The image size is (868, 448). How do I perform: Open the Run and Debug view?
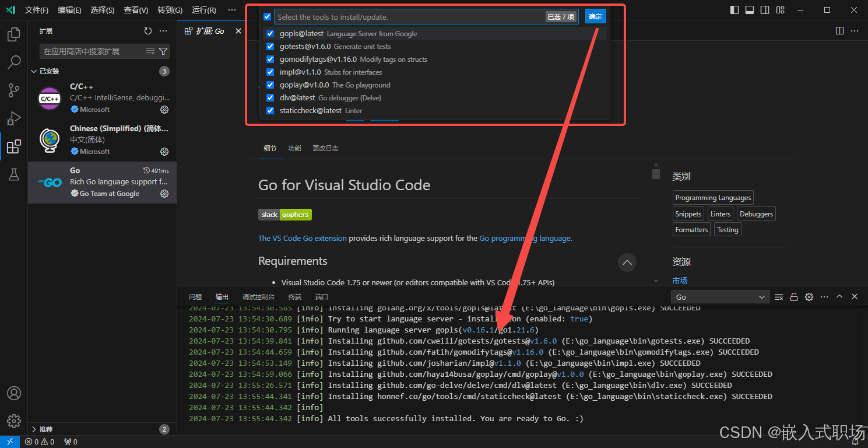[13, 118]
